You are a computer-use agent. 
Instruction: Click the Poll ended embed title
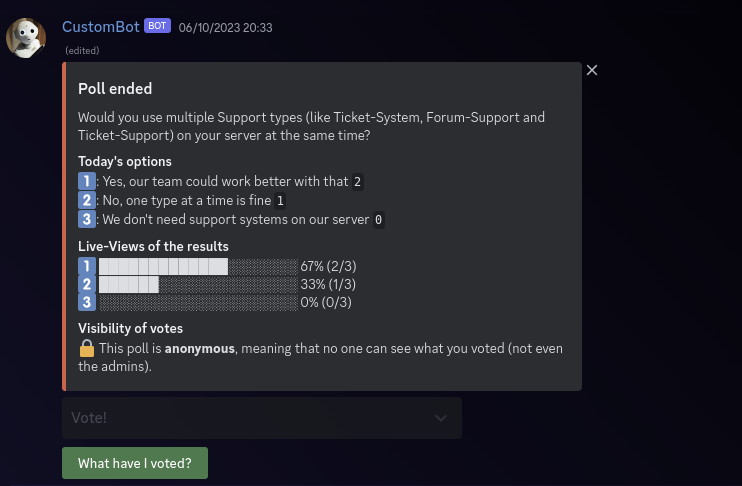coord(115,89)
